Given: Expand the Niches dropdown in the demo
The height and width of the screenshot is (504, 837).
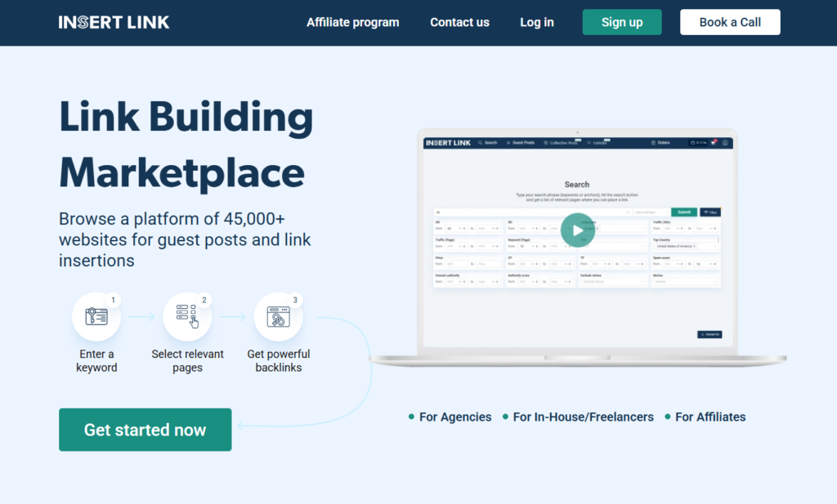Looking at the screenshot, I should [685, 282].
